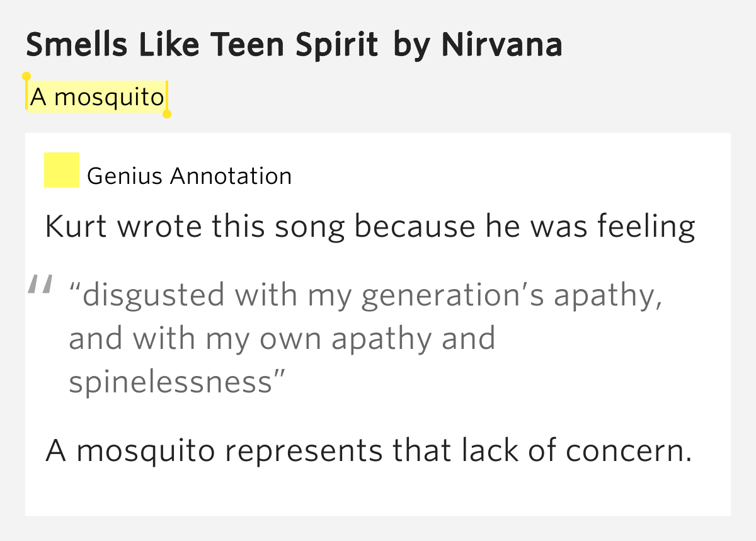
Task: Click the sentence "A mosquito represents that lack of concern."
Action: [369, 450]
